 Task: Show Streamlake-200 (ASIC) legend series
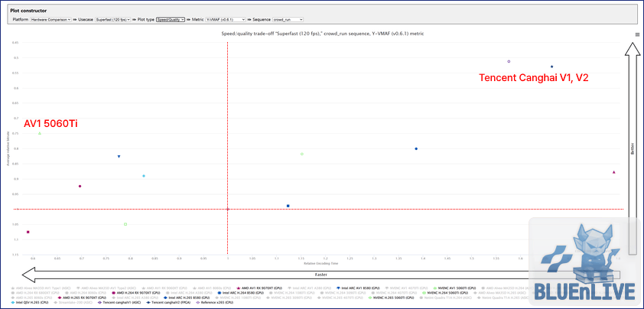click(73, 302)
